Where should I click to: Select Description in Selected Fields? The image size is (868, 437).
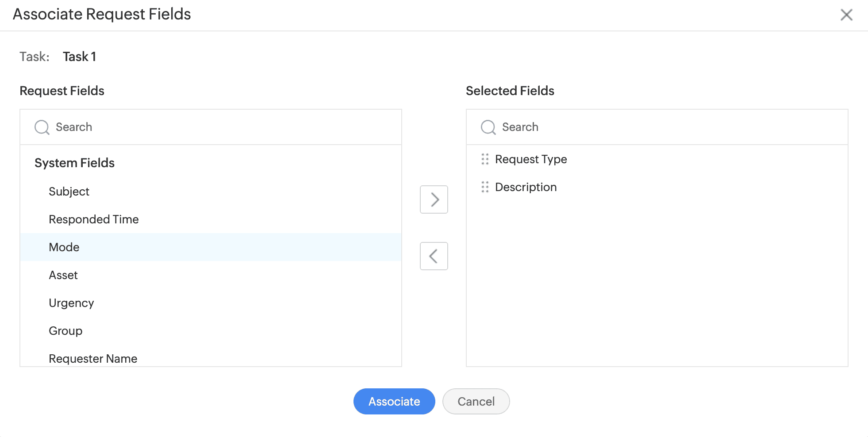pos(526,187)
